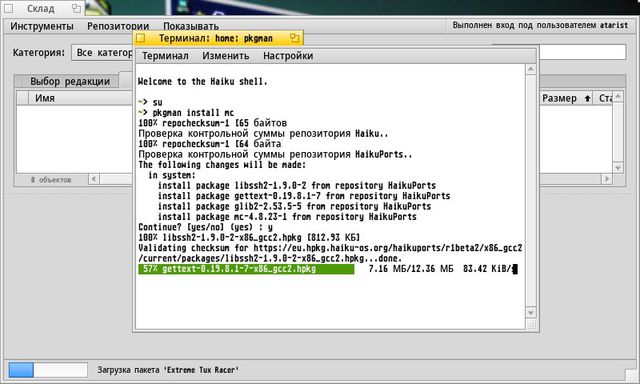640x384 pixels.
Task: Click the 'install package glib2-2.53.5-5' line
Action: (294, 206)
